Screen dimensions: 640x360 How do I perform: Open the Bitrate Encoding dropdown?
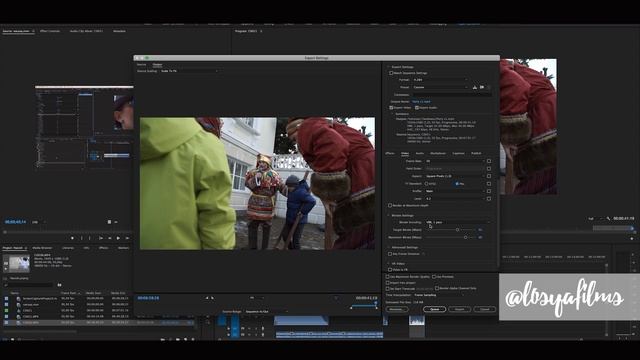pyautogui.click(x=457, y=222)
